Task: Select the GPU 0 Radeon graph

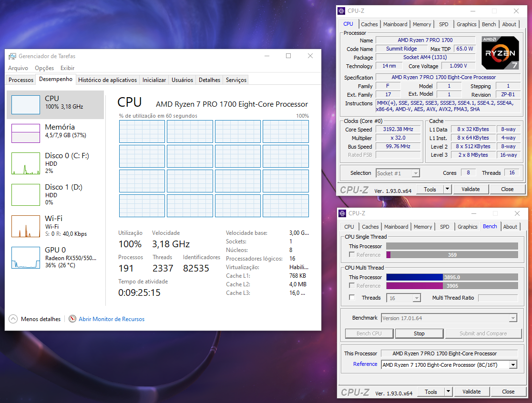Action: [25, 258]
